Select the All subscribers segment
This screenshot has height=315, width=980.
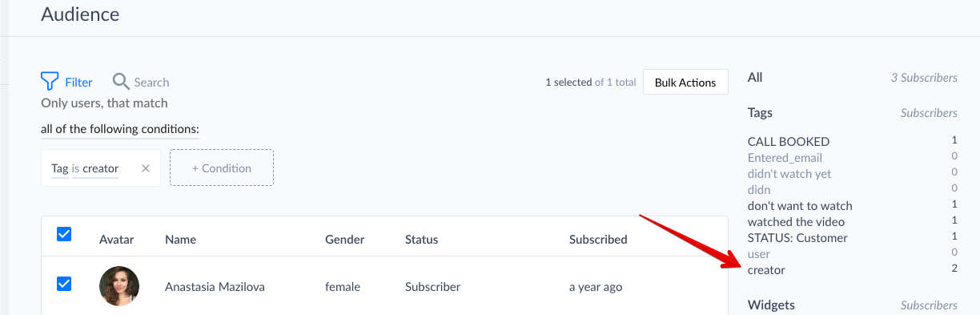(755, 78)
